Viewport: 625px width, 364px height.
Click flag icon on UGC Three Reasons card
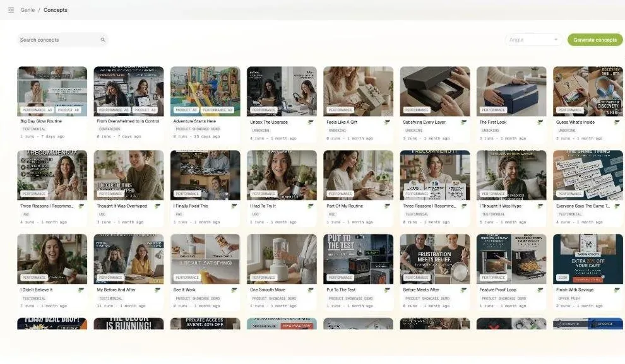point(81,206)
